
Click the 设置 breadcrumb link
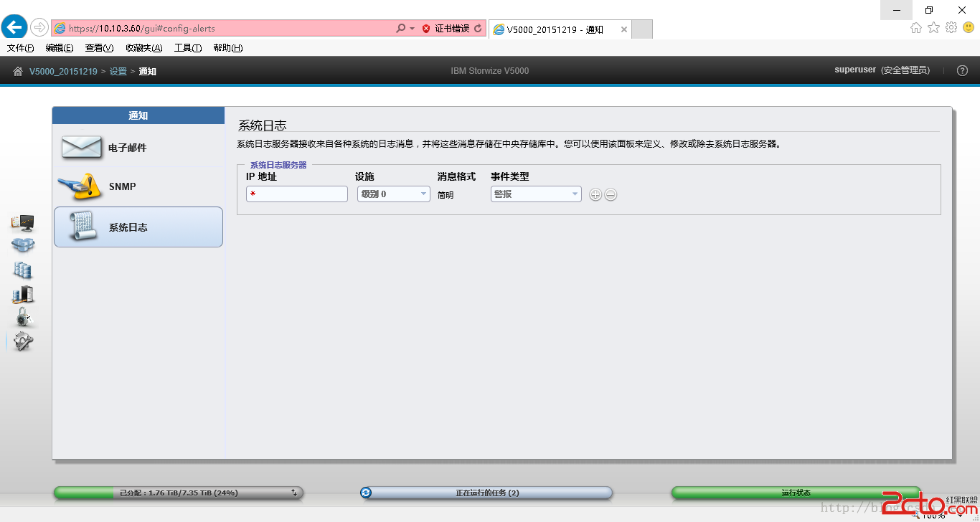click(x=118, y=72)
